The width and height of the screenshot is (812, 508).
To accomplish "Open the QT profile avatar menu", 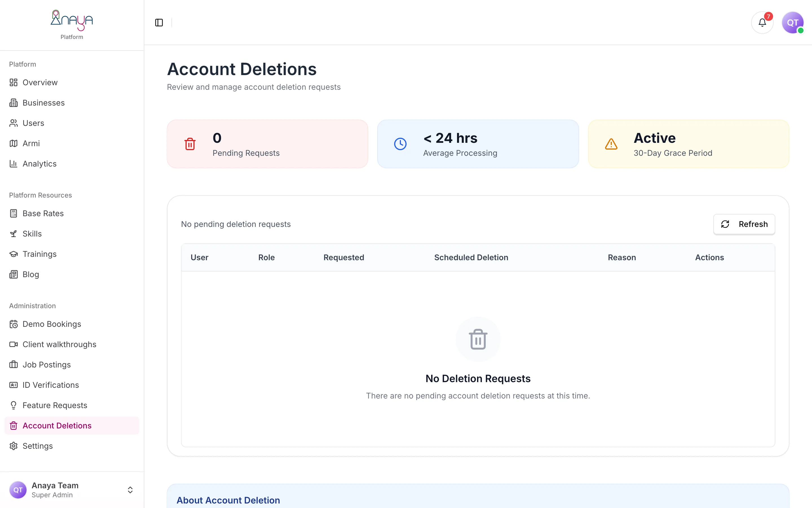I will coord(793,23).
